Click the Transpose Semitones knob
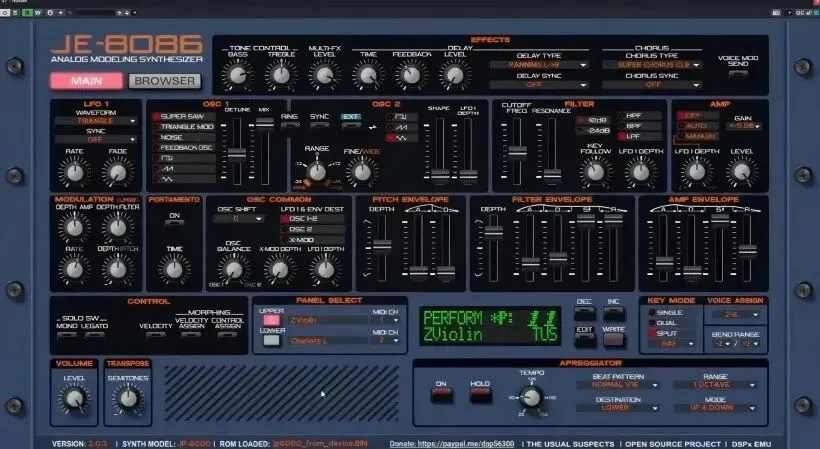 (128, 399)
